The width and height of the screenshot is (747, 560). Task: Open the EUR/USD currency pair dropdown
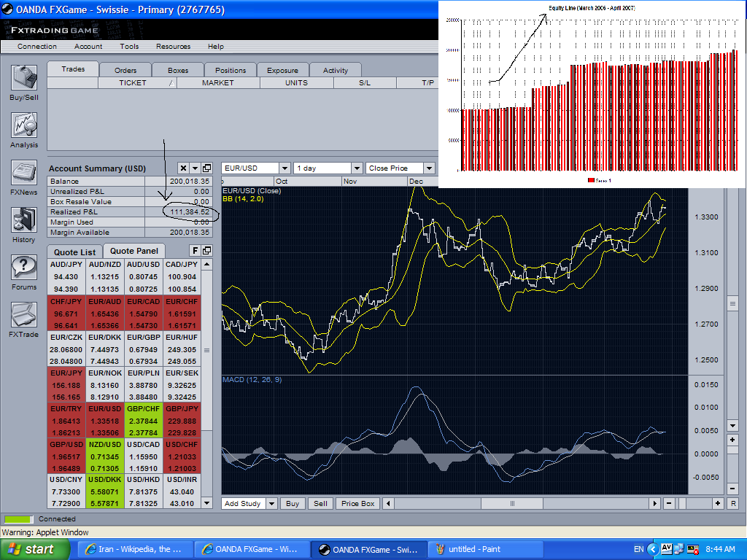pos(256,168)
